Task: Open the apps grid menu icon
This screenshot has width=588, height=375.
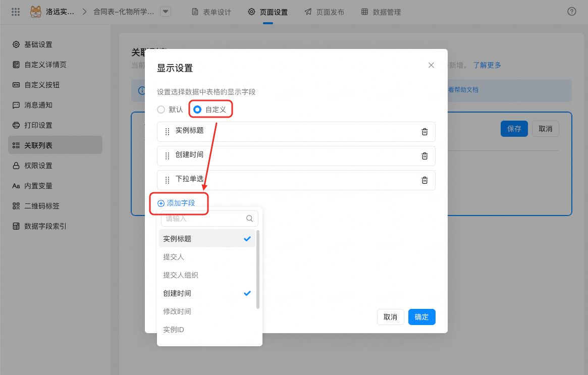Action: tap(16, 12)
